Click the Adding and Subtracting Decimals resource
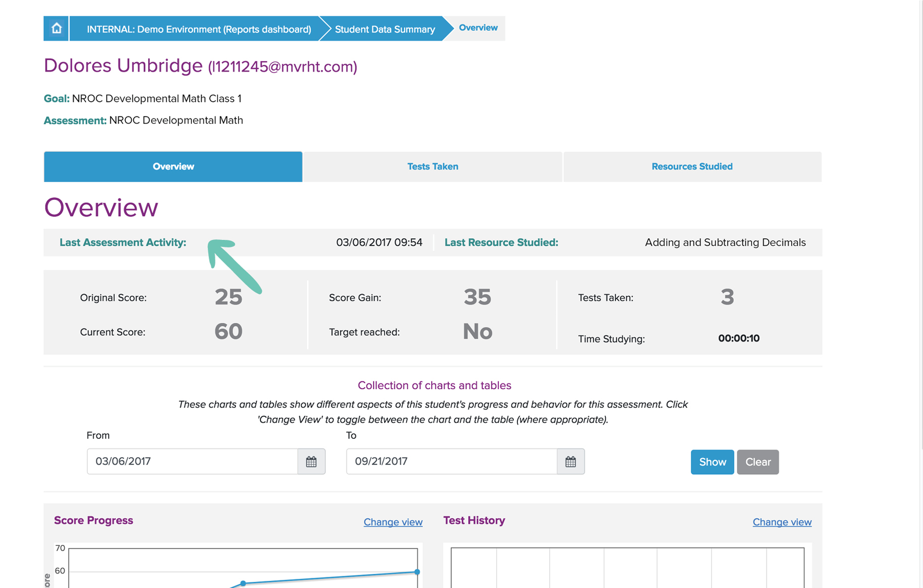This screenshot has width=923, height=588. pyautogui.click(x=725, y=242)
